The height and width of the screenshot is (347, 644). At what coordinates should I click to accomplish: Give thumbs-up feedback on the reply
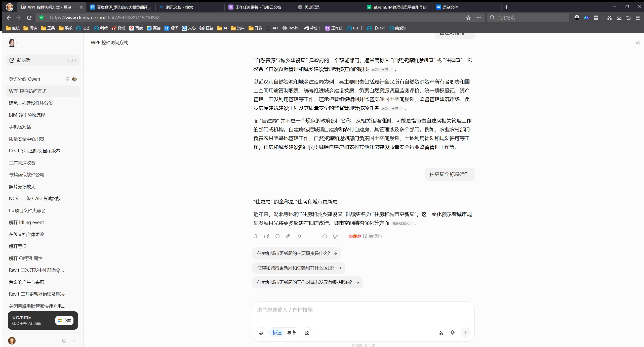coord(325,236)
